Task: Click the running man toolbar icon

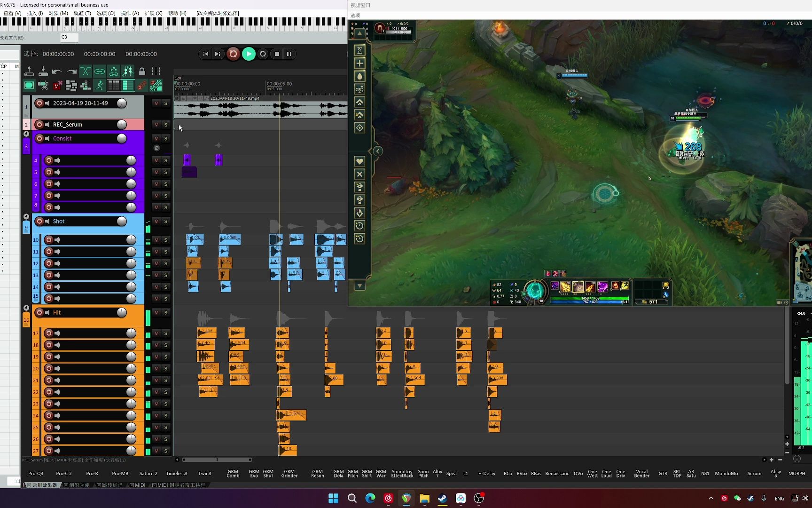Action: (99, 86)
